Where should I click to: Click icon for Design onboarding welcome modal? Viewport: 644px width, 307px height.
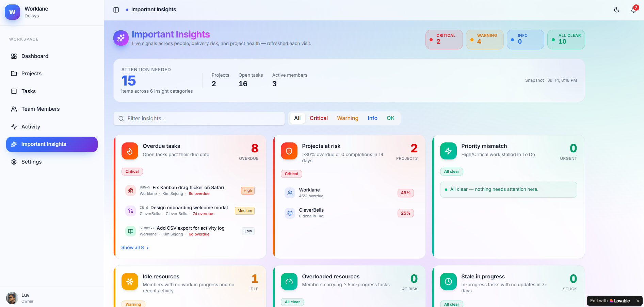point(130,211)
